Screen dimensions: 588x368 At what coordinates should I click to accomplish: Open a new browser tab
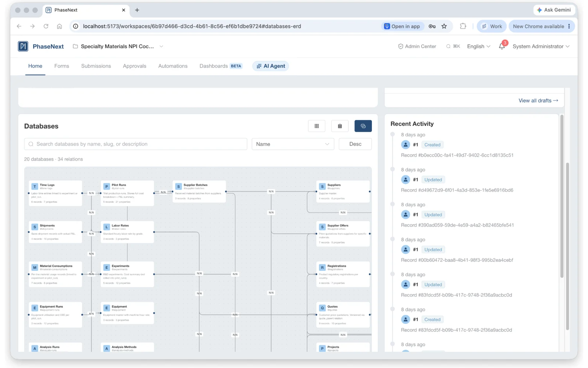click(x=137, y=10)
